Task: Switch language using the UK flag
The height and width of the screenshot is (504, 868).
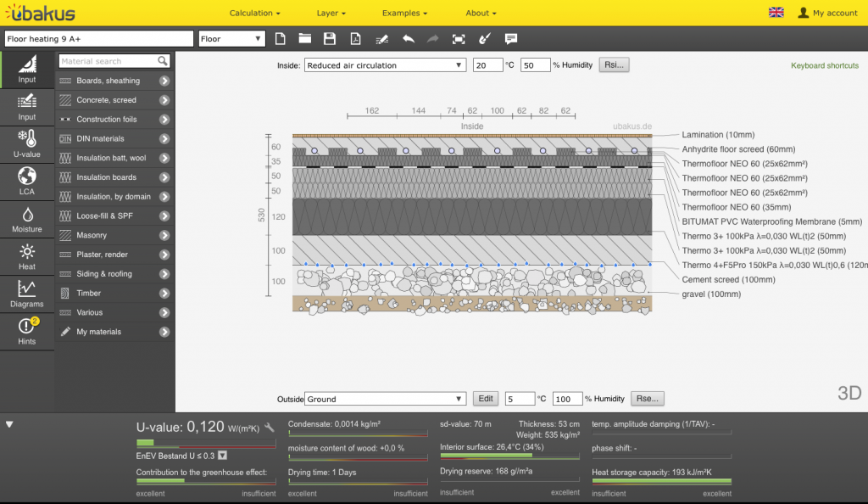Action: [x=776, y=13]
